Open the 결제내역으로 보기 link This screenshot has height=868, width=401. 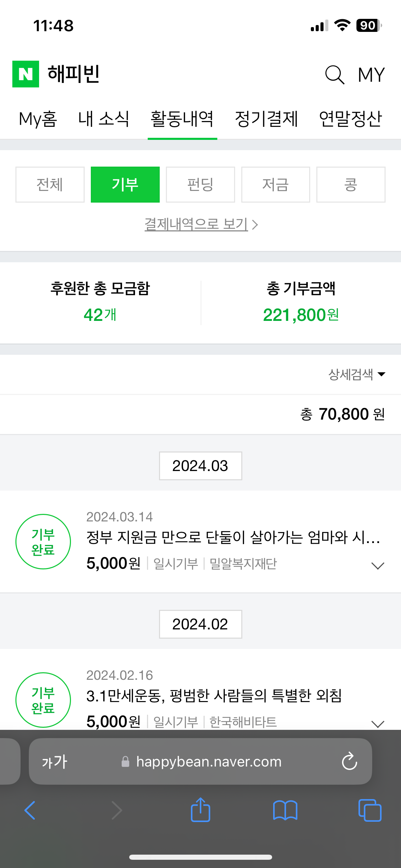click(x=201, y=225)
